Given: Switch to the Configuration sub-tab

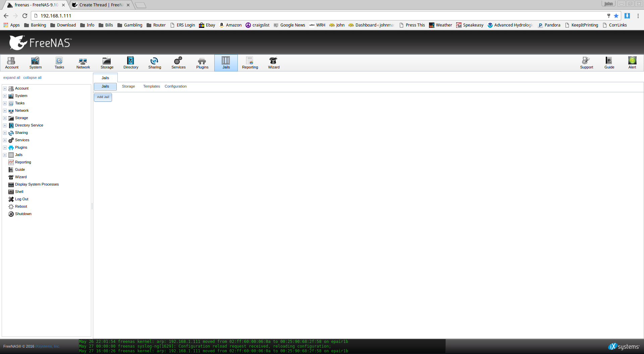Looking at the screenshot, I should point(175,87).
